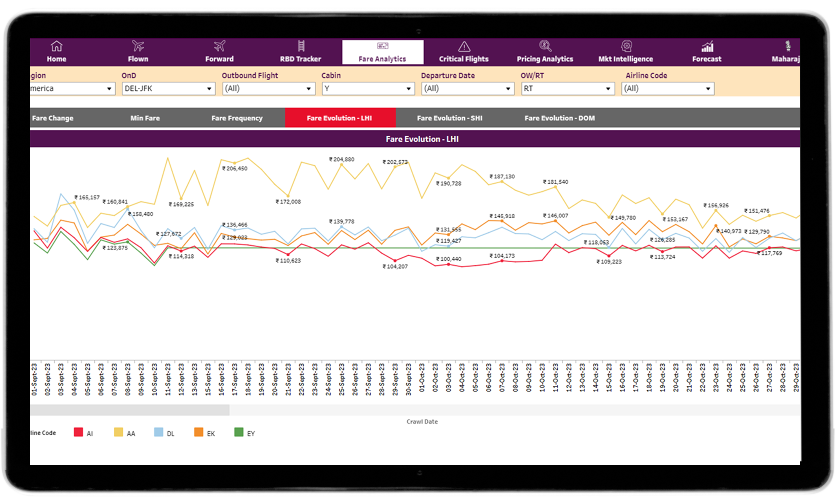Click the red AI legend swatch
836x504 pixels.
(x=78, y=432)
